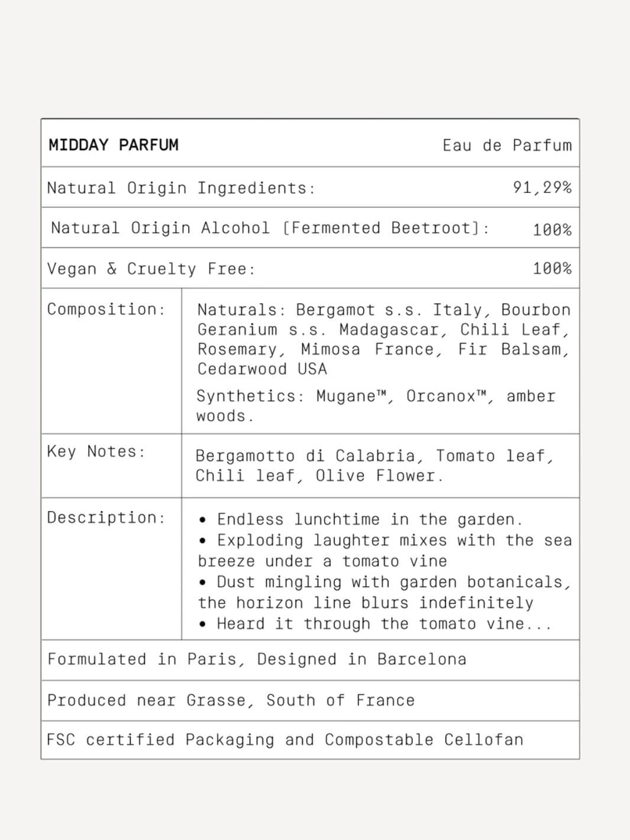Click the Bergamotto di Calabria notes text
Screen dimensions: 630x840
[x=374, y=466]
